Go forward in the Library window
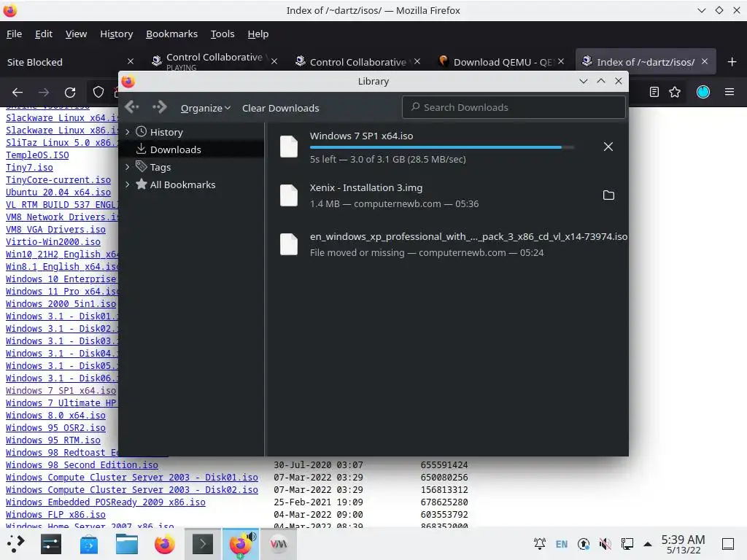 (x=160, y=107)
